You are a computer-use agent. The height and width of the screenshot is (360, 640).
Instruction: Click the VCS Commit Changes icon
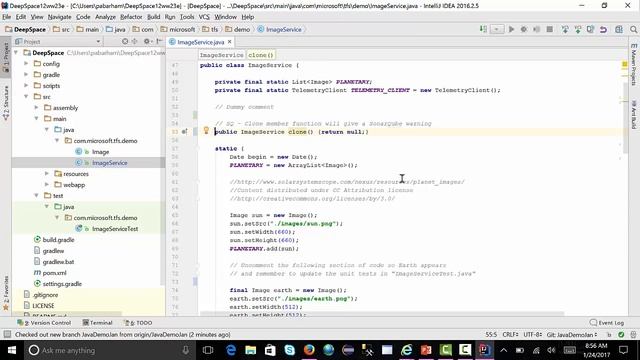coord(578,29)
